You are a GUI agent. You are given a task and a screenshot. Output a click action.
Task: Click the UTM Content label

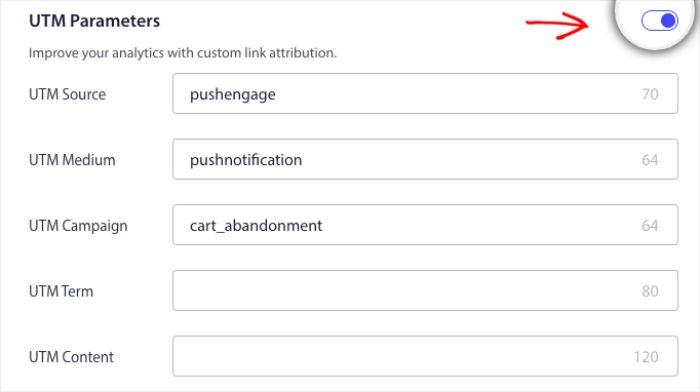click(x=71, y=357)
